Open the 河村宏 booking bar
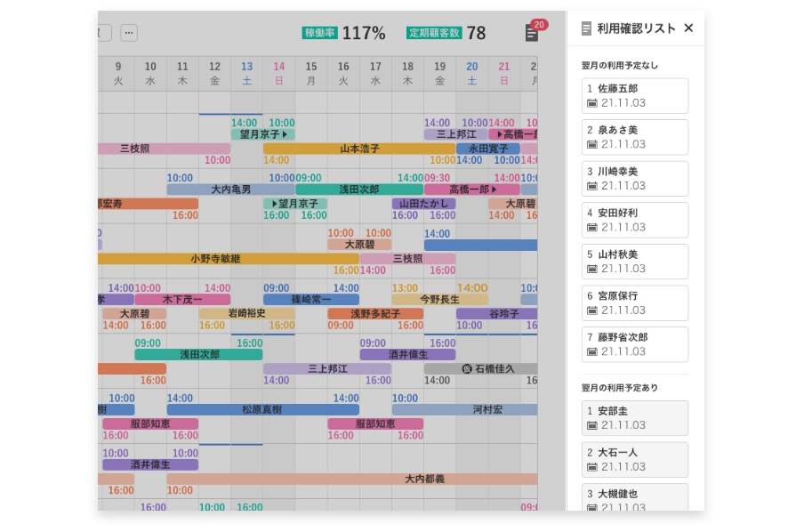The height and width of the screenshot is (532, 804). 464,409
